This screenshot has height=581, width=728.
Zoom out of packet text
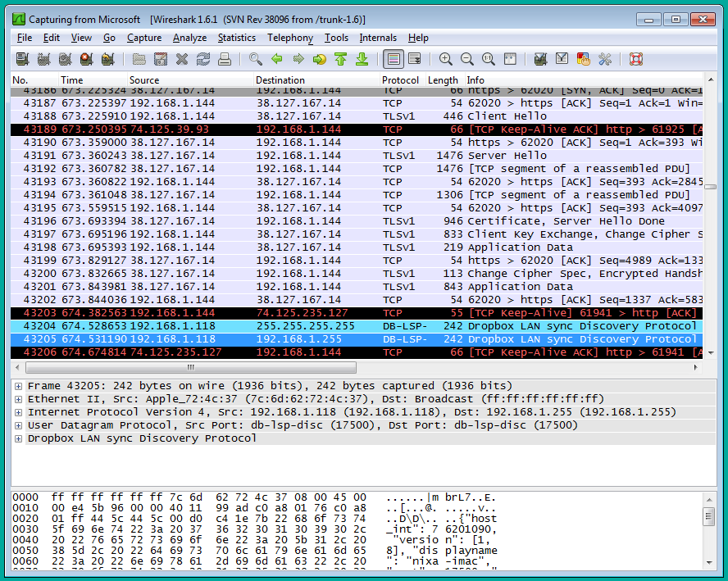[467, 59]
